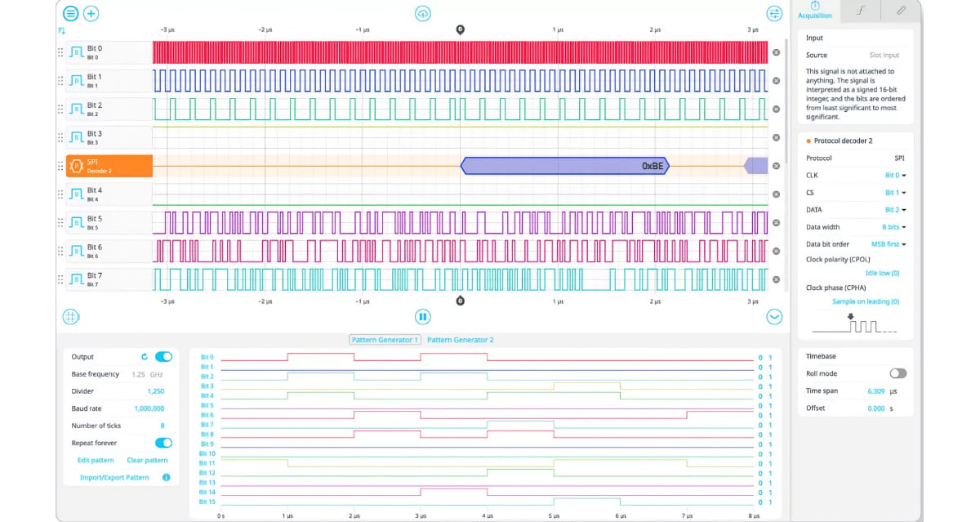Remove the Bit 4 channel
Image resolution: width=980 pixels, height=522 pixels.
[x=776, y=194]
